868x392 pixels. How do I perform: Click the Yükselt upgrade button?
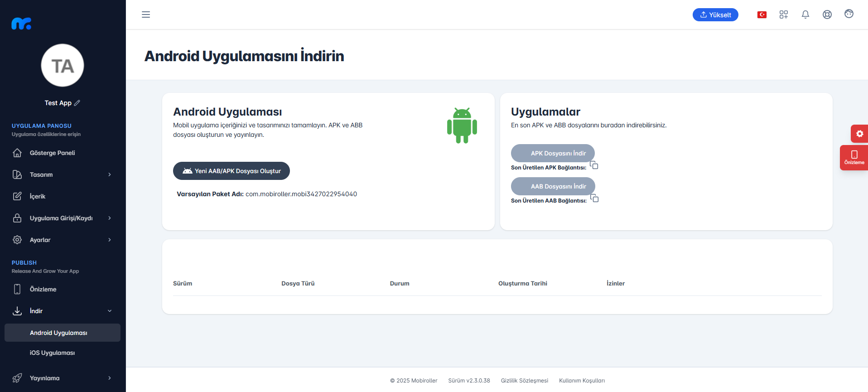point(715,15)
